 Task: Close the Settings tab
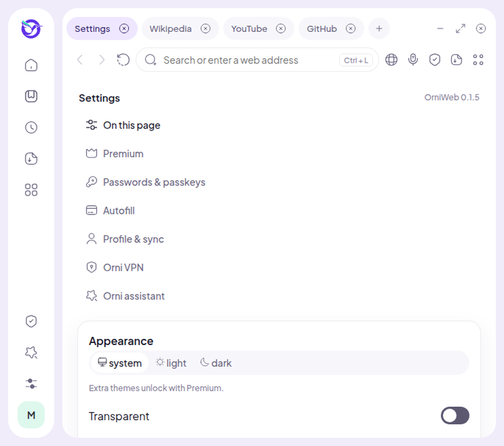click(x=124, y=29)
